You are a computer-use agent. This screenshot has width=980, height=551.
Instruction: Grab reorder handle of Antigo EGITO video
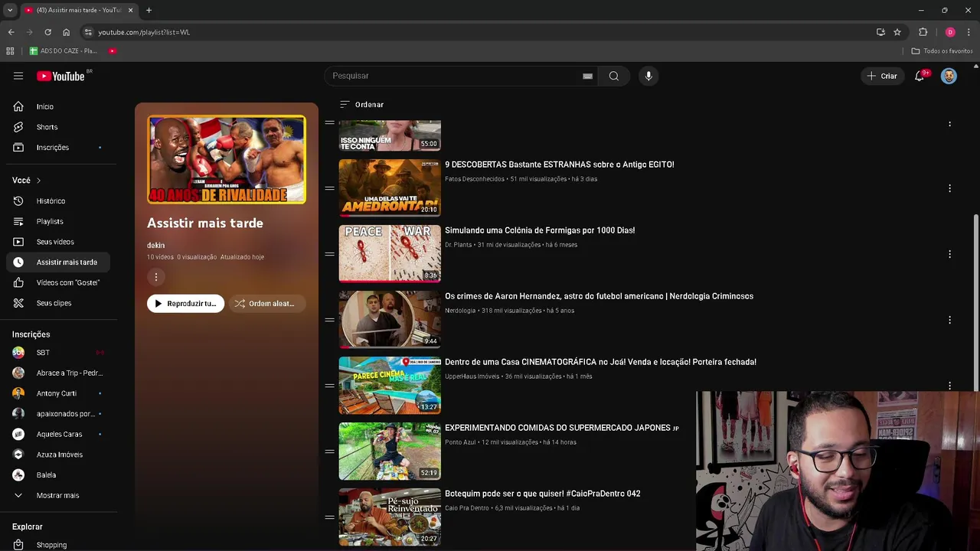point(329,188)
